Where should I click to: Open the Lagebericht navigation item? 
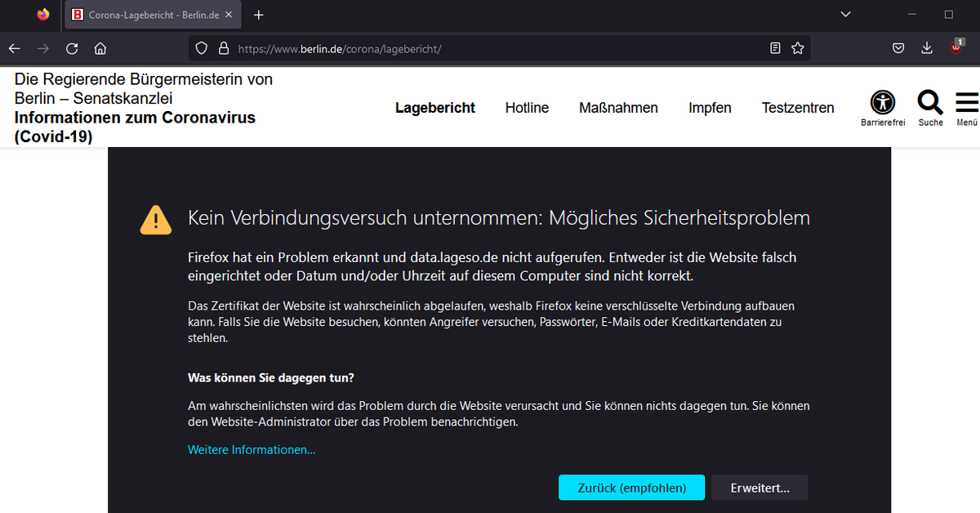[435, 108]
